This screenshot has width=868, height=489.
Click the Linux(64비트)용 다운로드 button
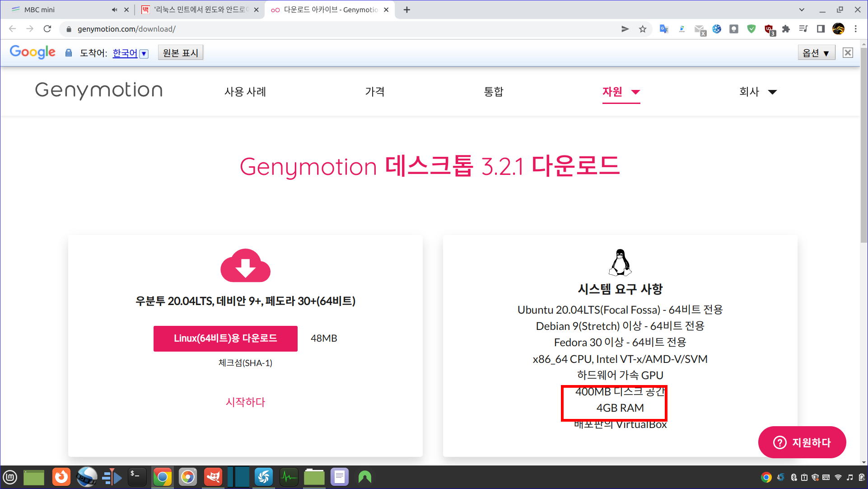pyautogui.click(x=225, y=339)
